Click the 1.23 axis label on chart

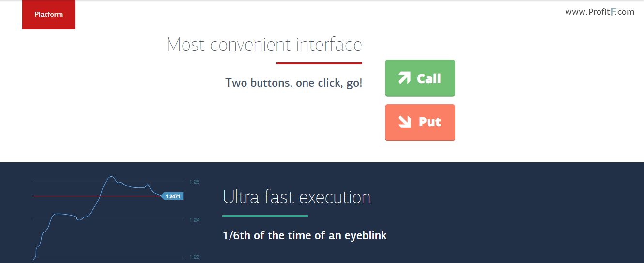coord(195,257)
